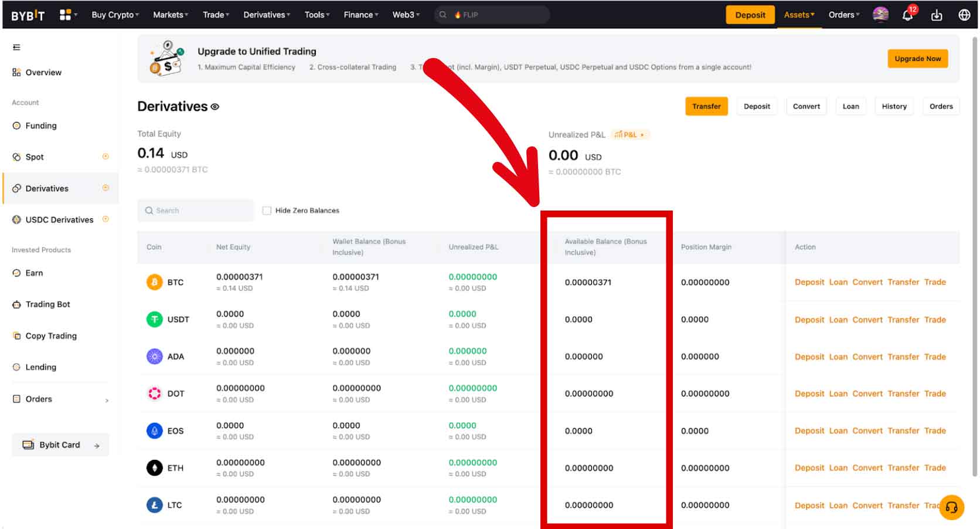Screen dimensions: 980x529
Task: Click the Trade link on the BTC row
Action: (x=935, y=282)
